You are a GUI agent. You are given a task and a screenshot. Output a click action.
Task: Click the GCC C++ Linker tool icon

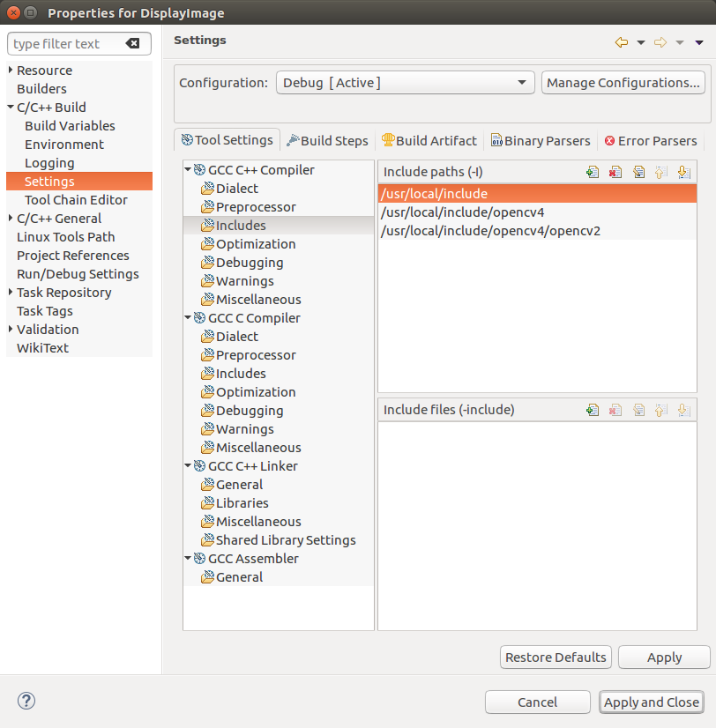point(199,466)
